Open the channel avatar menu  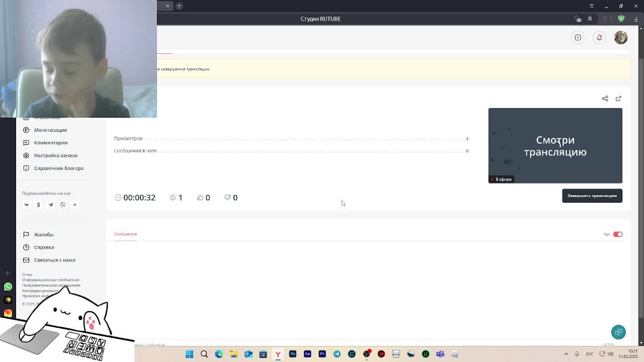(x=621, y=38)
